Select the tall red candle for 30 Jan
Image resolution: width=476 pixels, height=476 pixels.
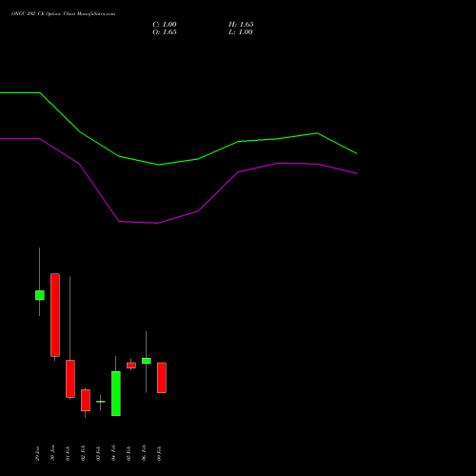[x=55, y=315]
